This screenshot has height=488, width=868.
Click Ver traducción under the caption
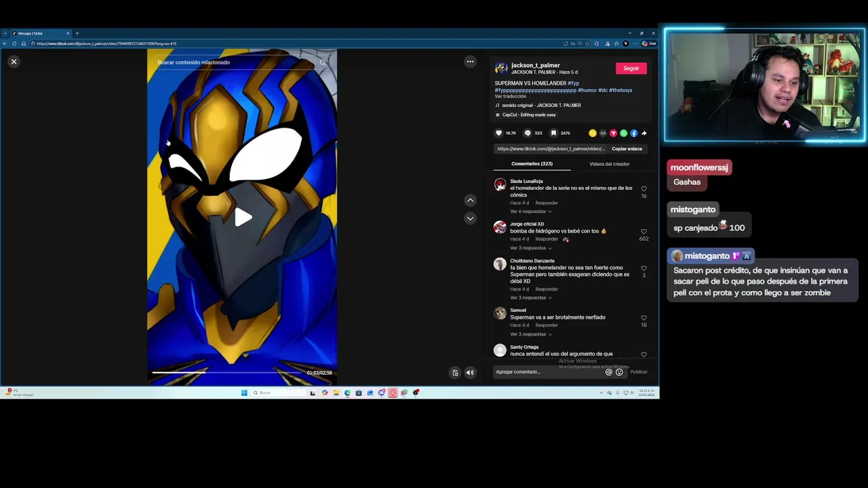[x=510, y=96]
